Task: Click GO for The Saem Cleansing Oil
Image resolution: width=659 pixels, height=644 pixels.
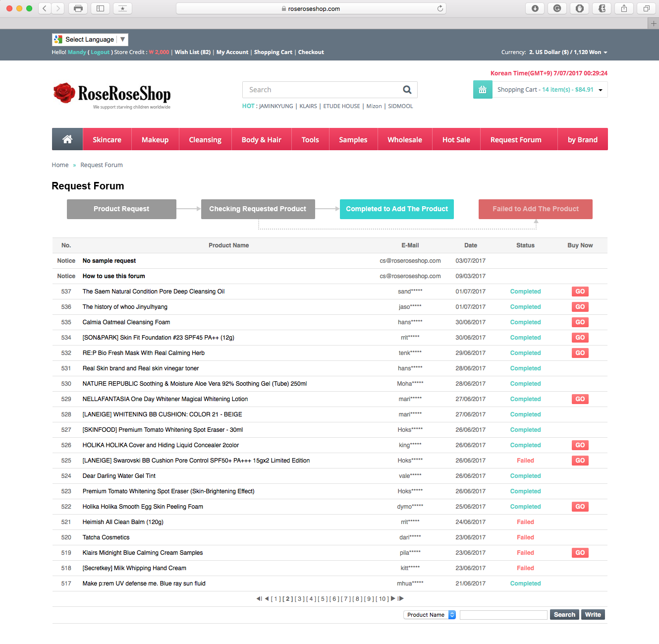Action: click(580, 292)
